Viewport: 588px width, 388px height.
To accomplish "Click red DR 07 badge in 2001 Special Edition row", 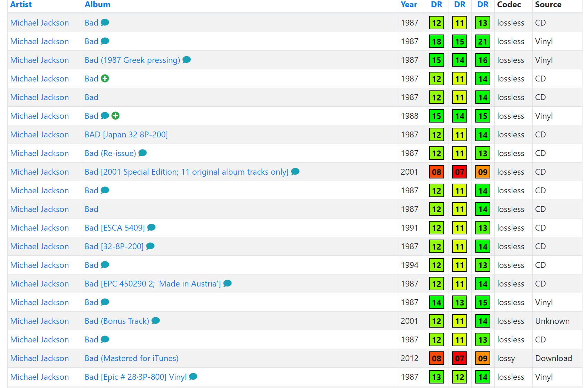I will pyautogui.click(x=460, y=172).
